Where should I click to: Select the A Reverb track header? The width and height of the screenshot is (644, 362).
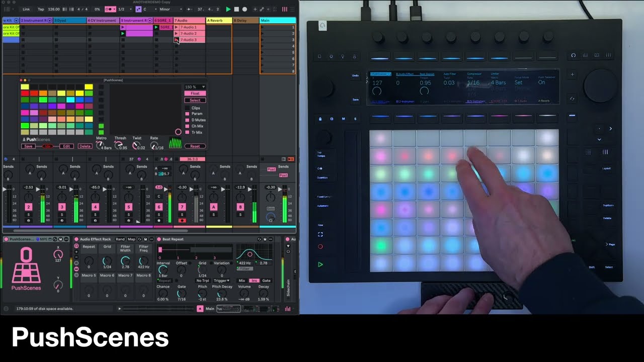219,21
